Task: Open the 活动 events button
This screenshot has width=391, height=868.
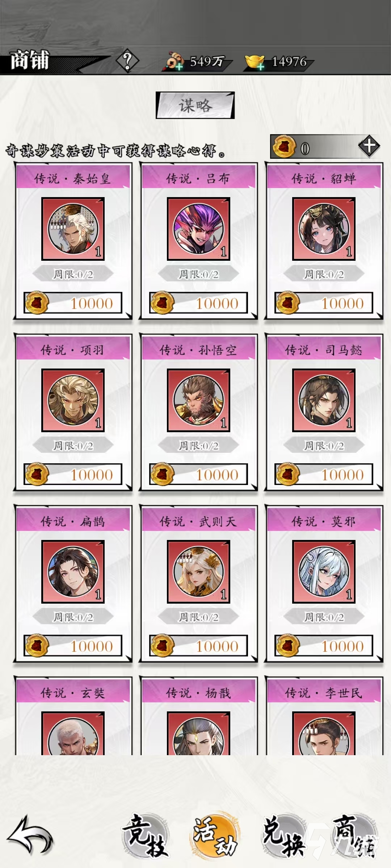Action: coord(215,835)
